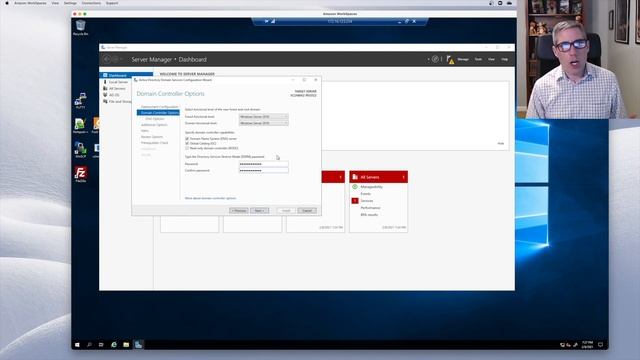Open the Recycle Bin desktop icon

[x=80, y=27]
